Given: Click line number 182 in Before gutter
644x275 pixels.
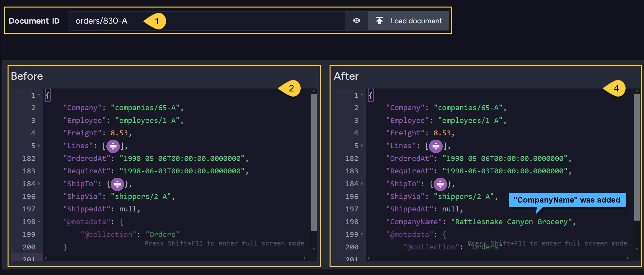Looking at the screenshot, I should pos(29,159).
